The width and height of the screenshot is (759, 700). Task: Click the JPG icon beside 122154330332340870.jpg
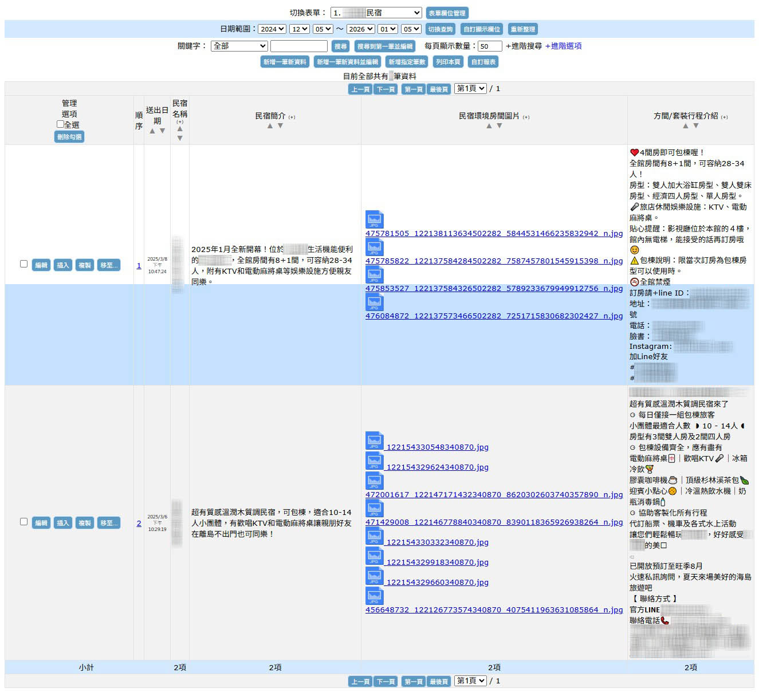coord(375,536)
